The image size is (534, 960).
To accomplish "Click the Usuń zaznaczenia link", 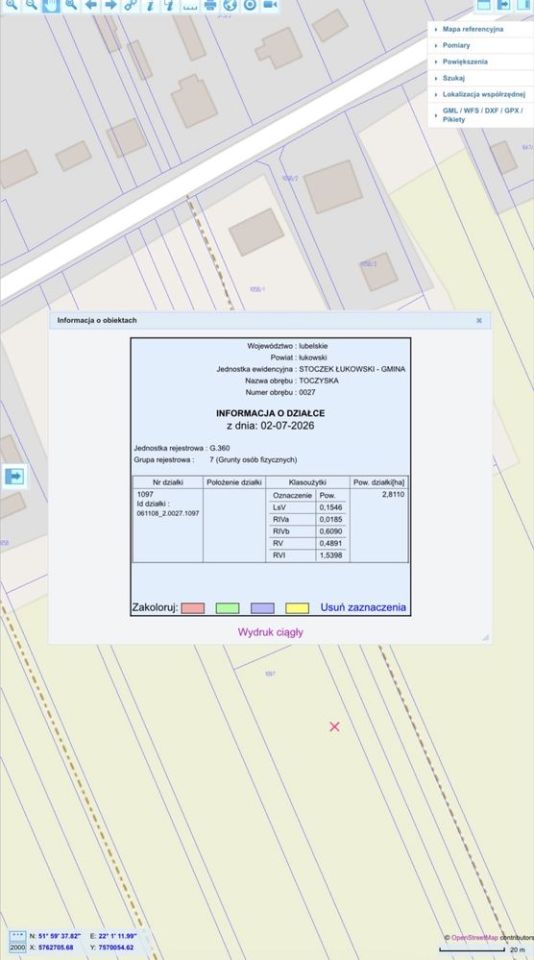I will pyautogui.click(x=363, y=608).
